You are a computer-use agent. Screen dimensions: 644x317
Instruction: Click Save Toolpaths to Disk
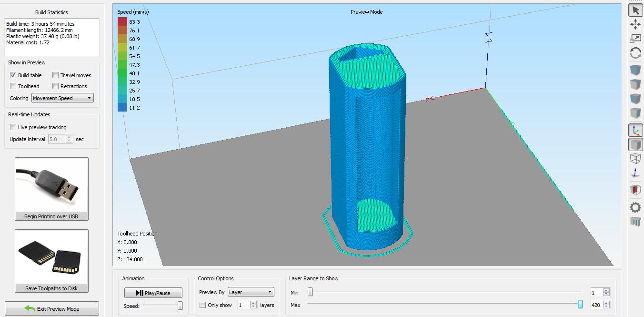point(51,261)
